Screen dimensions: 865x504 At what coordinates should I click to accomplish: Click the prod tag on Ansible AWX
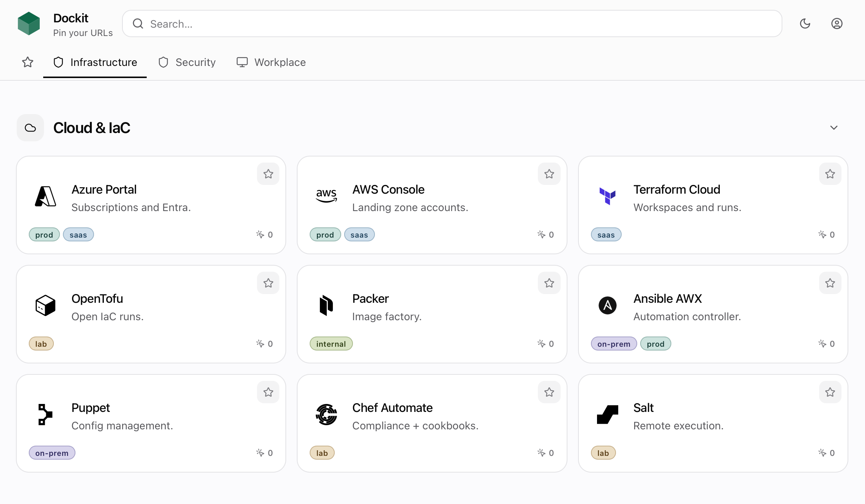coord(656,344)
